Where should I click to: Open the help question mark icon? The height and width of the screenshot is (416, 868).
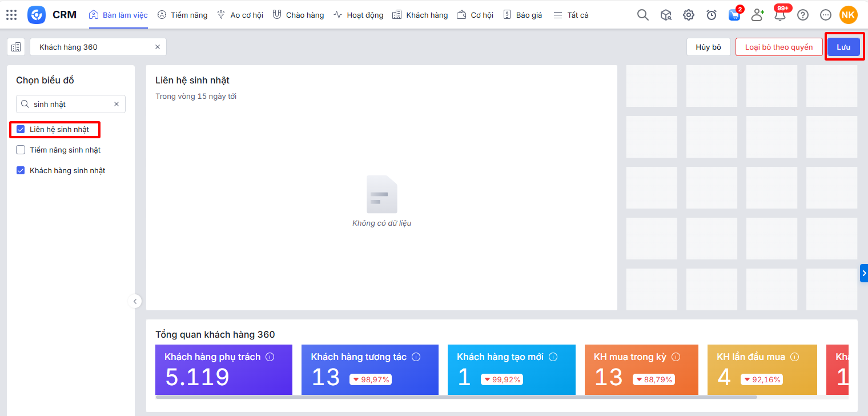(x=803, y=15)
